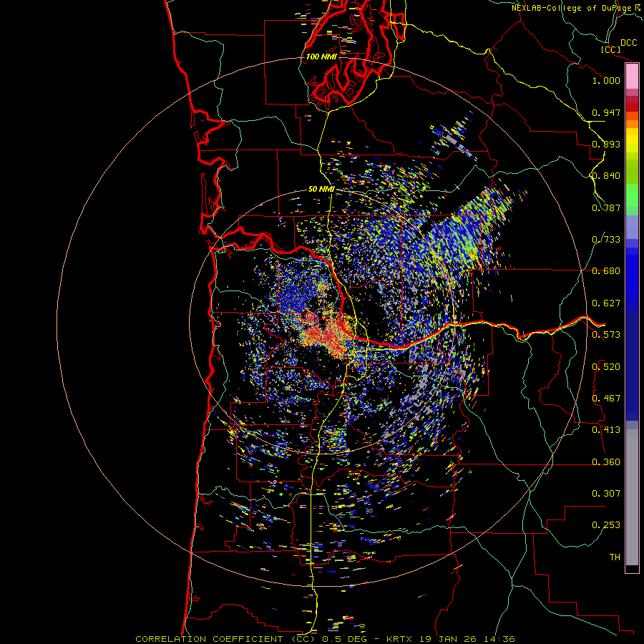Click the Correlation Coefficient caption at bottom
Viewport: 644px width, 644px height.
[x=325, y=639]
